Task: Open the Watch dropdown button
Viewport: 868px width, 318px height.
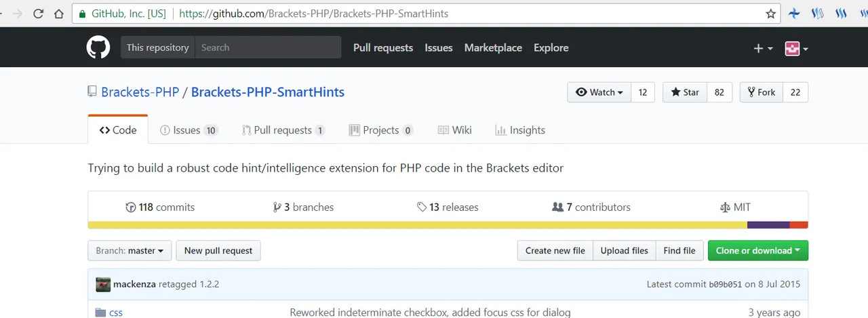Action: click(599, 92)
